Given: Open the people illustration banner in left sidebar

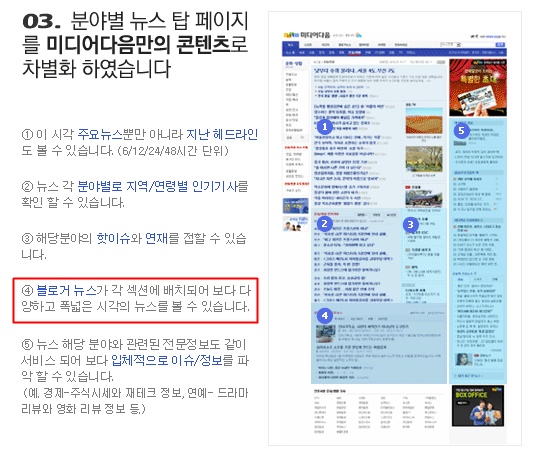Looking at the screenshot, I should [x=295, y=224].
